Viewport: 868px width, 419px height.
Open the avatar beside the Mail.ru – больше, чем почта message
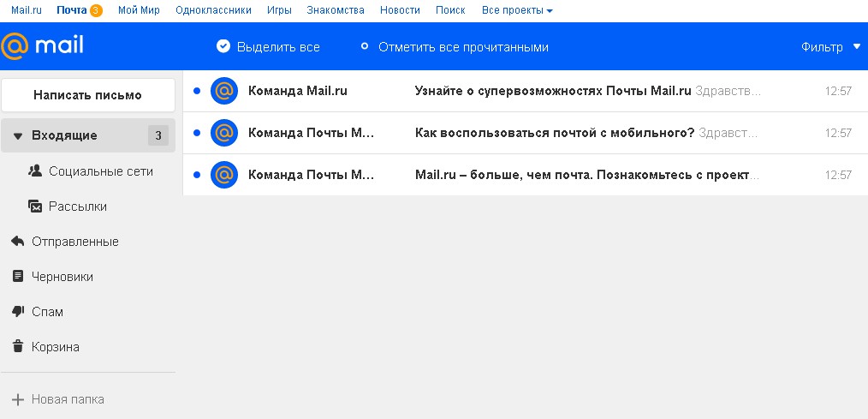tap(224, 175)
